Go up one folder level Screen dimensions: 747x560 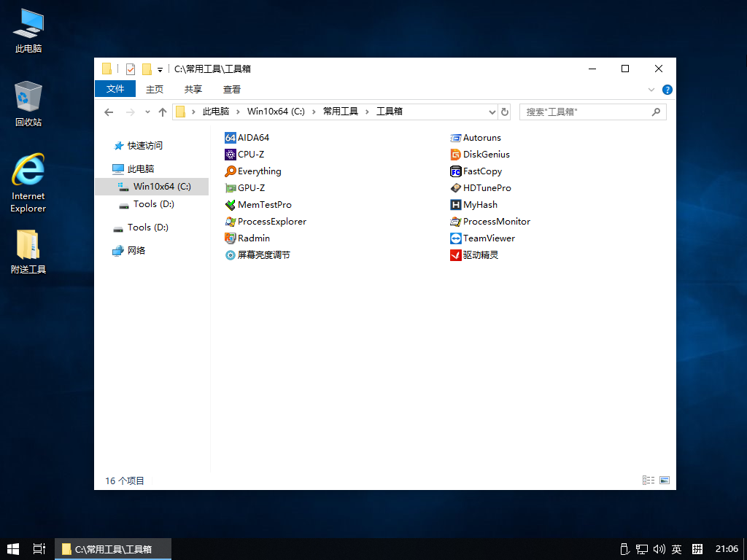pos(163,112)
